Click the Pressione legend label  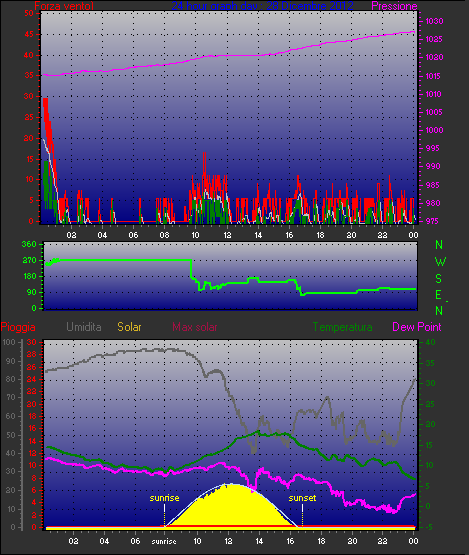pyautogui.click(x=394, y=6)
